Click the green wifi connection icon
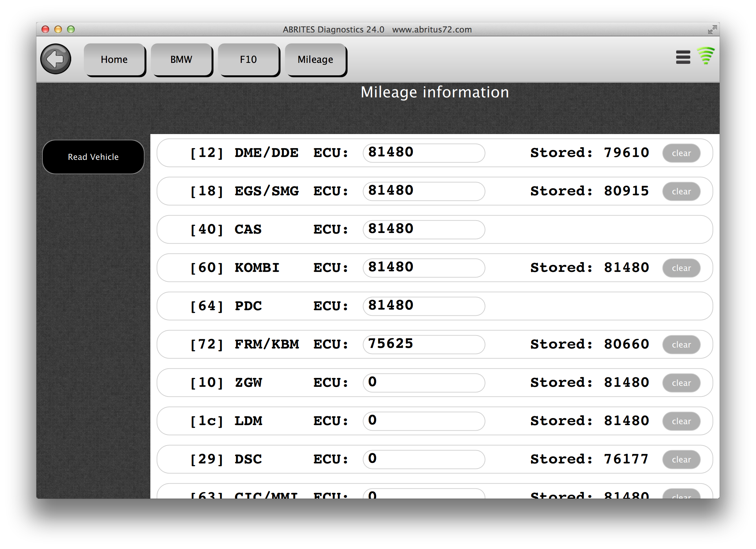Viewport: 756px width, 549px height. (706, 56)
